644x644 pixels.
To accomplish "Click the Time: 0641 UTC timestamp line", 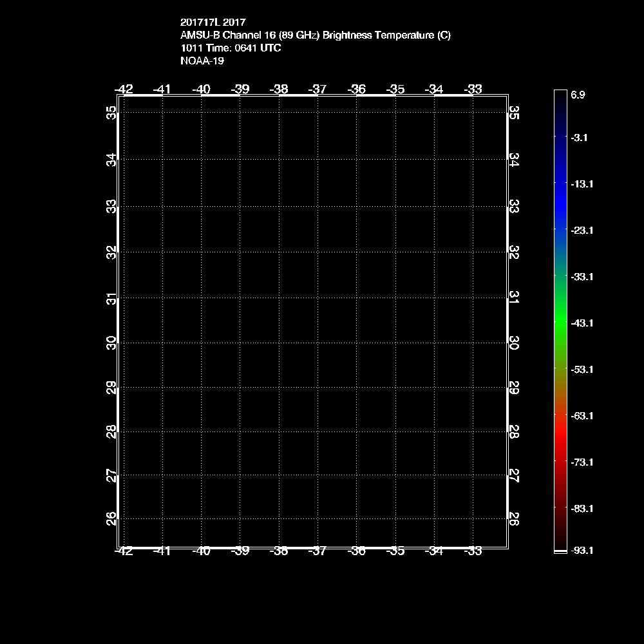I will (x=231, y=48).
